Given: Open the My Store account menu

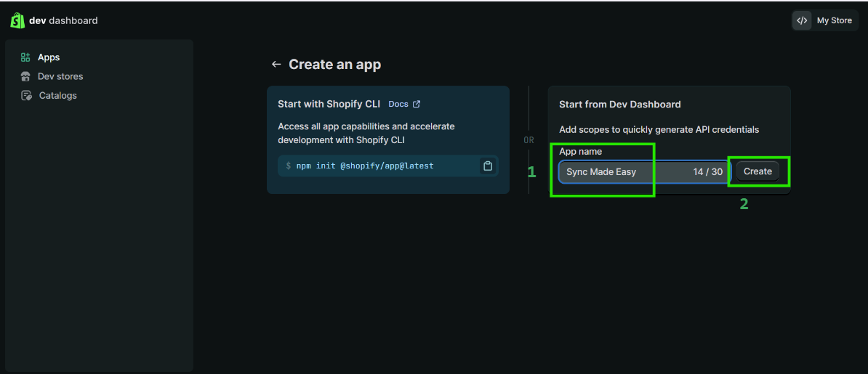Looking at the screenshot, I should point(825,20).
